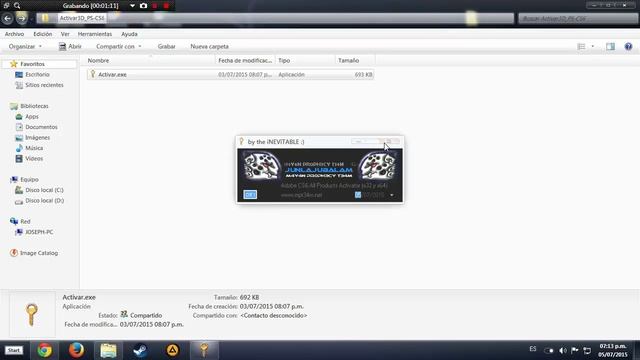Open the Archivo menu
Image resolution: width=640 pixels, height=360 pixels.
click(14, 34)
